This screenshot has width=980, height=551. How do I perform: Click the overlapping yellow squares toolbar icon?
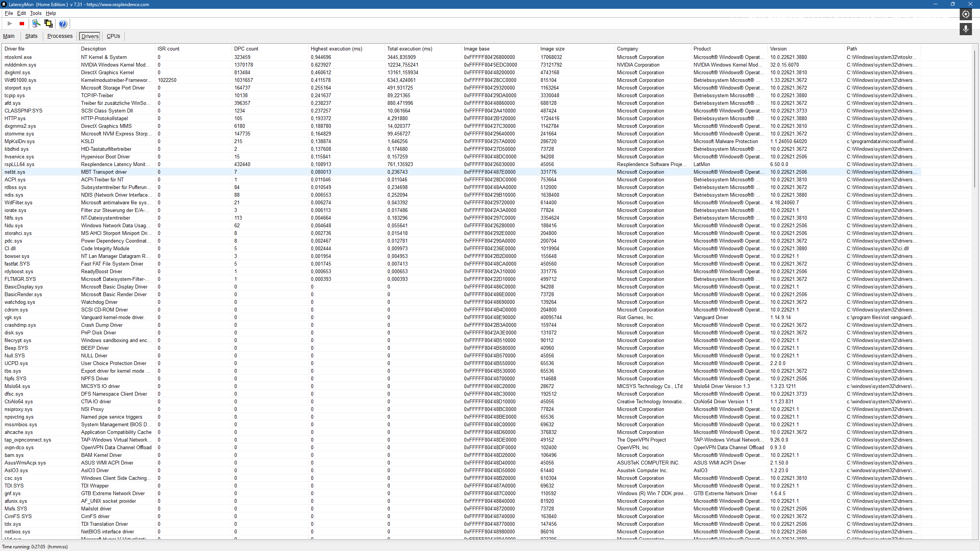pos(49,24)
